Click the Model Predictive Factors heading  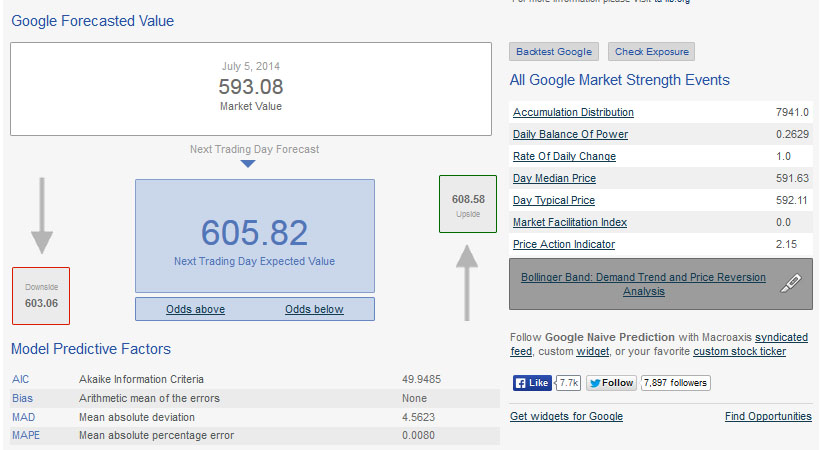tap(91, 349)
